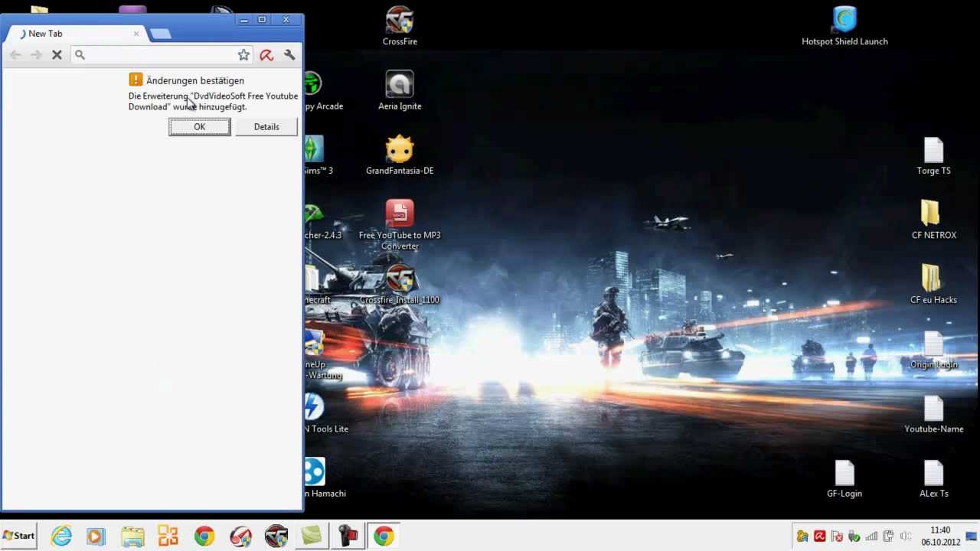Viewport: 980px width, 551px height.
Task: Select Origin Login file on desktop
Action: point(933,349)
